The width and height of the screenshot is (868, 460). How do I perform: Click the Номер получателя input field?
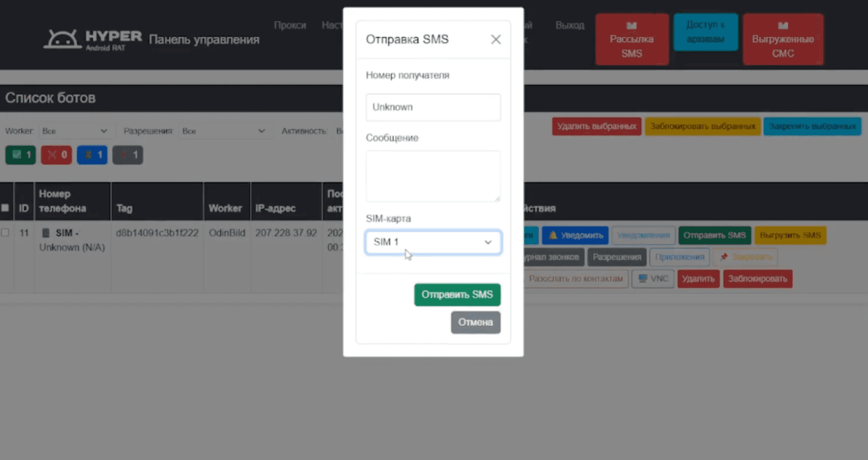pos(433,107)
